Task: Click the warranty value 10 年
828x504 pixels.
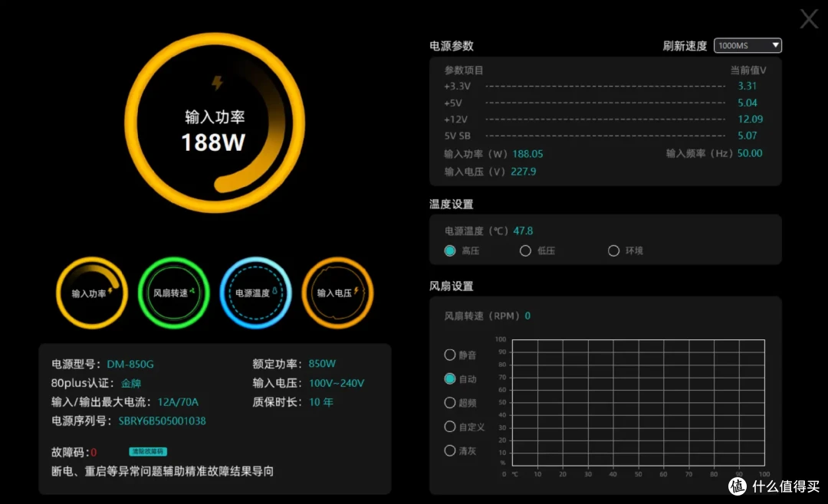Action: click(321, 402)
